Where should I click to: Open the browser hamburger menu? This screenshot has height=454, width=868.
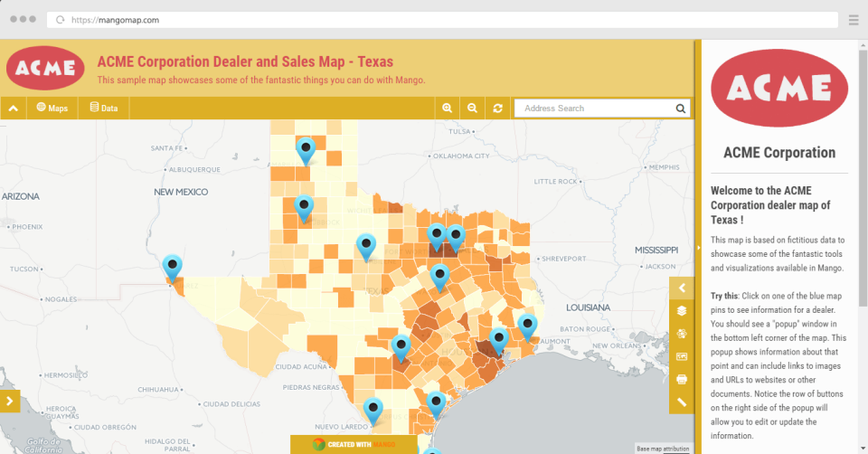click(854, 20)
